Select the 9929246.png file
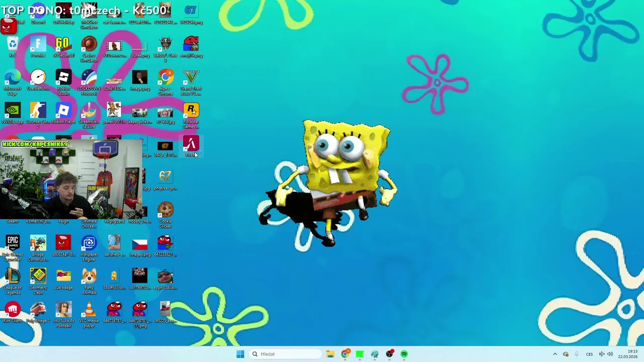This screenshot has height=362, width=644. click(191, 14)
